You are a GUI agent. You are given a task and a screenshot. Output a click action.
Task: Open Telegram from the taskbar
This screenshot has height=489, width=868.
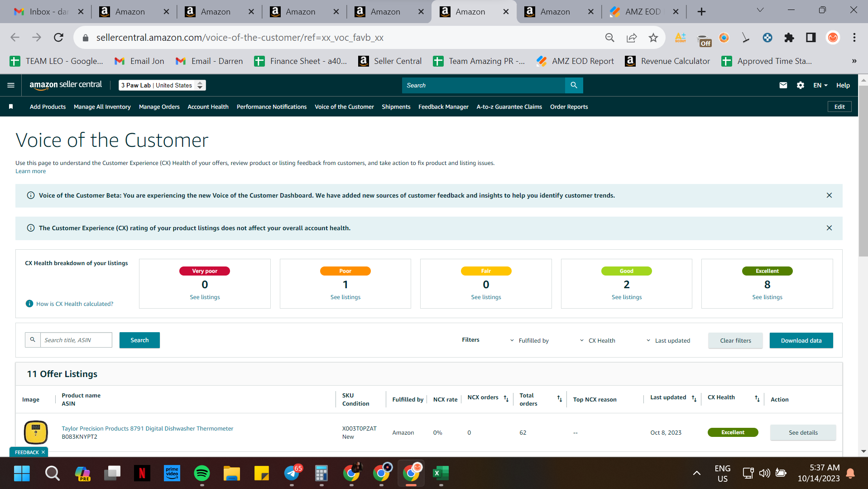(292, 473)
